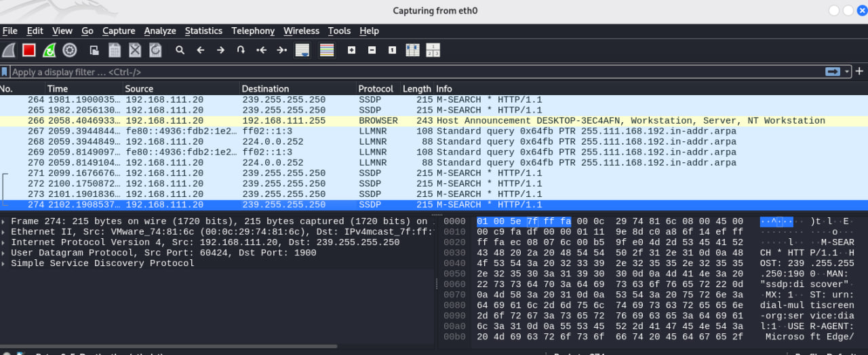Select packet 266 BROWSER Host Announcement row

[x=434, y=121]
